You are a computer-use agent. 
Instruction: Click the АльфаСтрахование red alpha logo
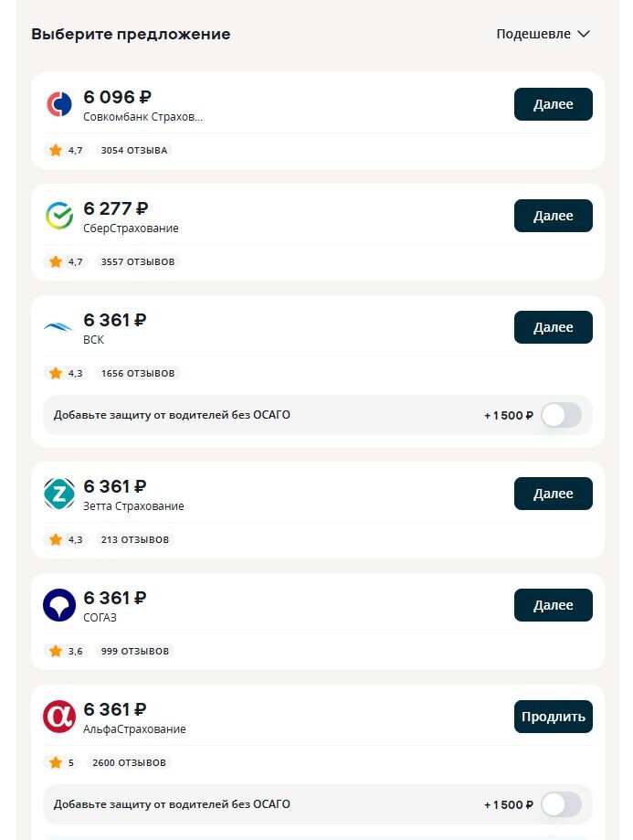point(58,717)
